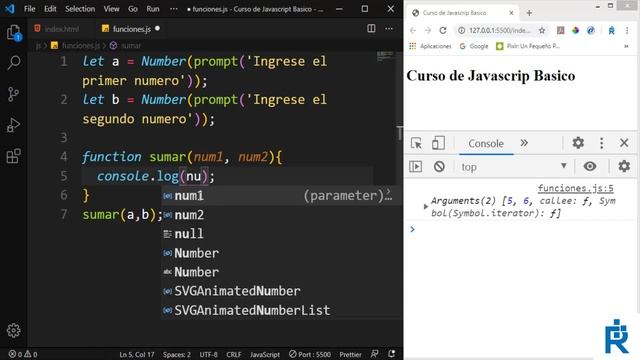
Task: Open the Explorer view in the activity bar
Action: coord(13,33)
